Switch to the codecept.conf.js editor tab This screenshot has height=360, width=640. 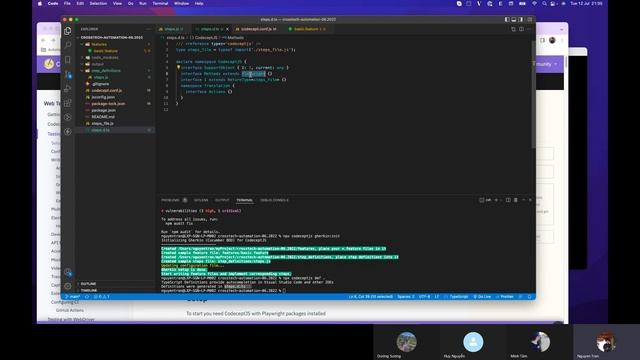(258, 29)
